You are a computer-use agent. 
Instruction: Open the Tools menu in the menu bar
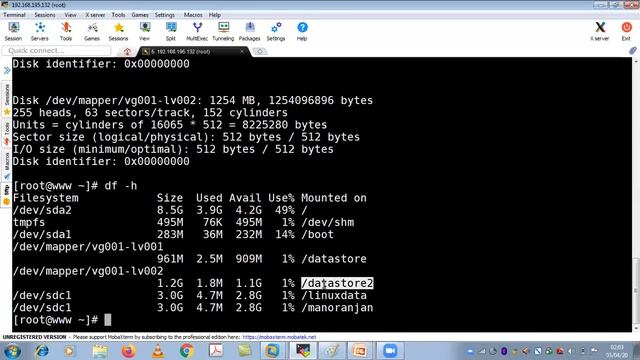pyautogui.click(x=118, y=15)
